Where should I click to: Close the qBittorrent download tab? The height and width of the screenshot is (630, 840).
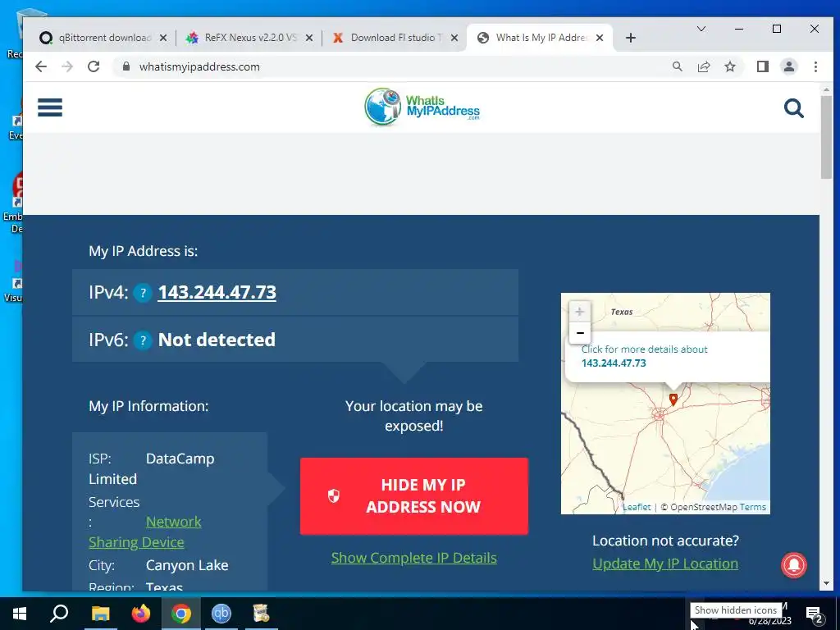pyautogui.click(x=163, y=38)
